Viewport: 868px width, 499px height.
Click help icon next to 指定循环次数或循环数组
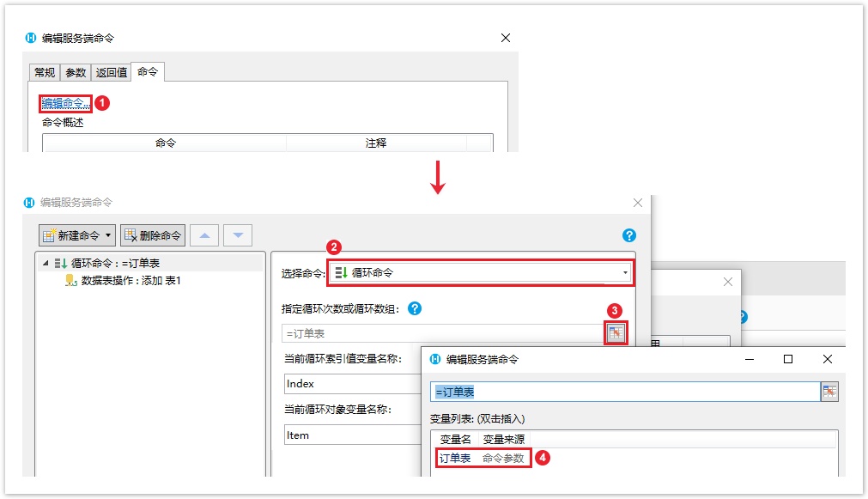point(415,308)
